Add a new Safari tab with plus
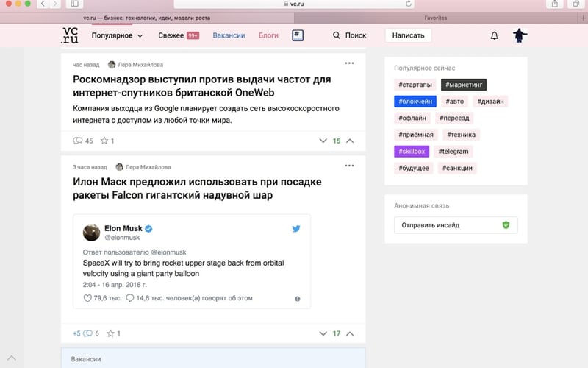588x368 pixels. [583, 18]
